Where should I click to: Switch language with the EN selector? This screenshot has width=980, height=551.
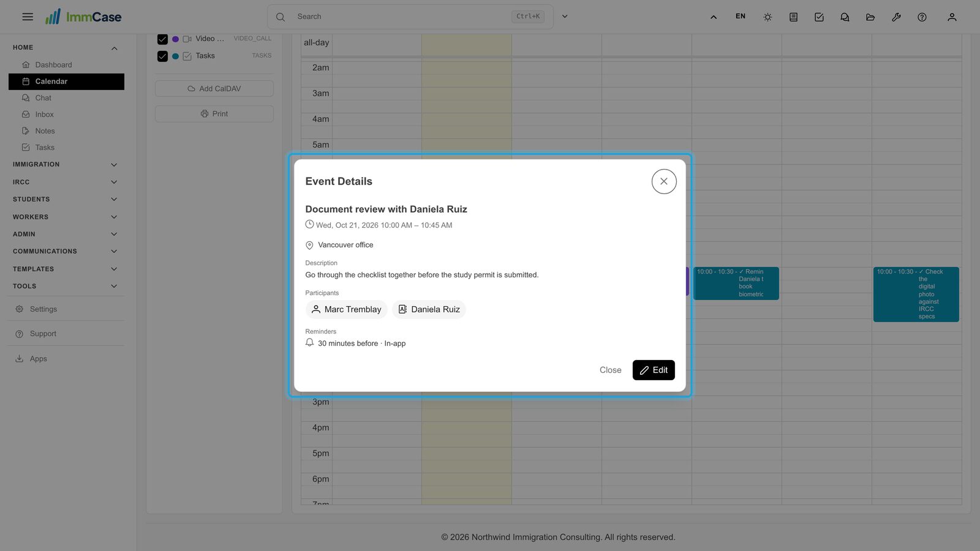coord(741,17)
